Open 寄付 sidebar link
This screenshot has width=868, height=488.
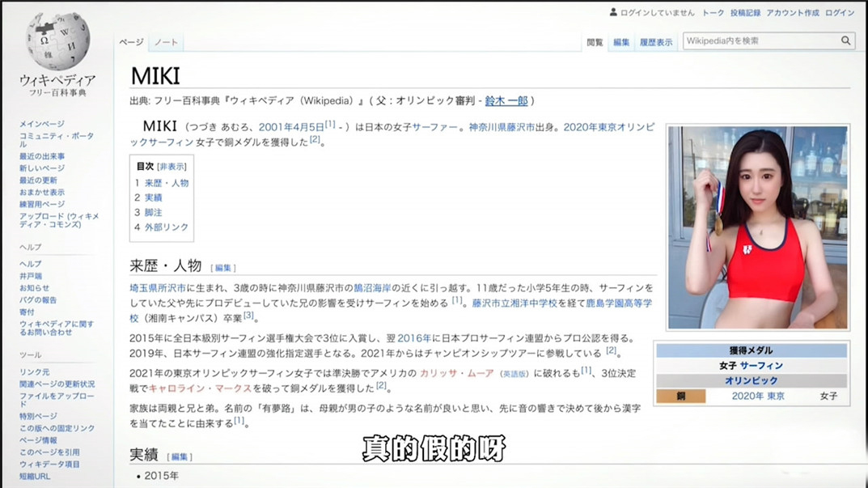click(27, 312)
